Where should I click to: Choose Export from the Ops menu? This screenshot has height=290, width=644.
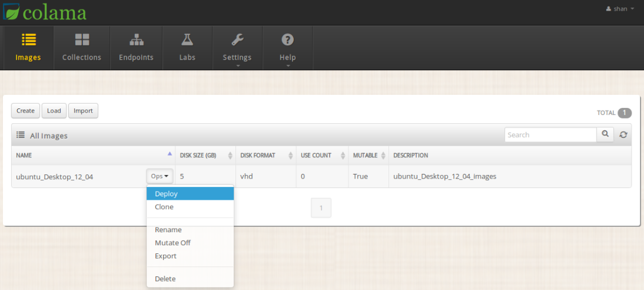coord(190,256)
